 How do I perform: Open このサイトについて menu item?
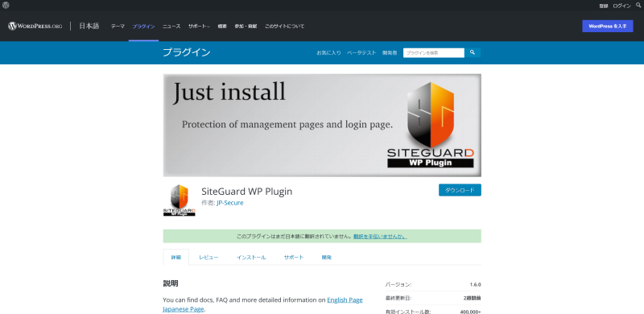coord(285,27)
